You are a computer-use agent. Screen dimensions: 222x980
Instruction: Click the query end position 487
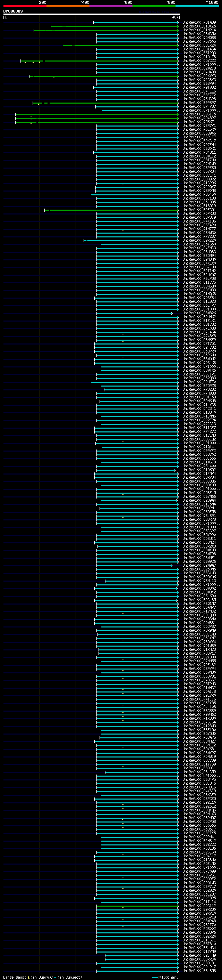pos(175,17)
